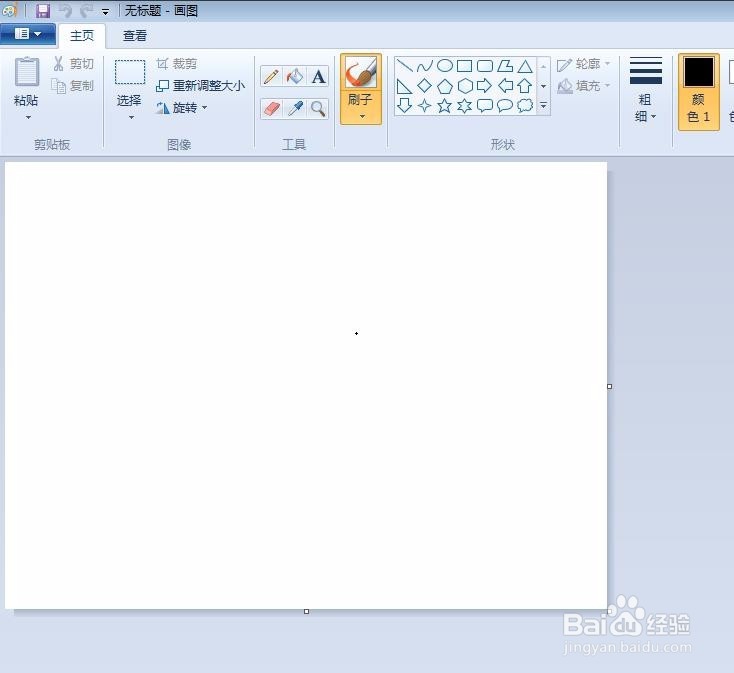Expand the 选择 selection dropdown arrow
The width and height of the screenshot is (734, 673).
click(x=131, y=117)
